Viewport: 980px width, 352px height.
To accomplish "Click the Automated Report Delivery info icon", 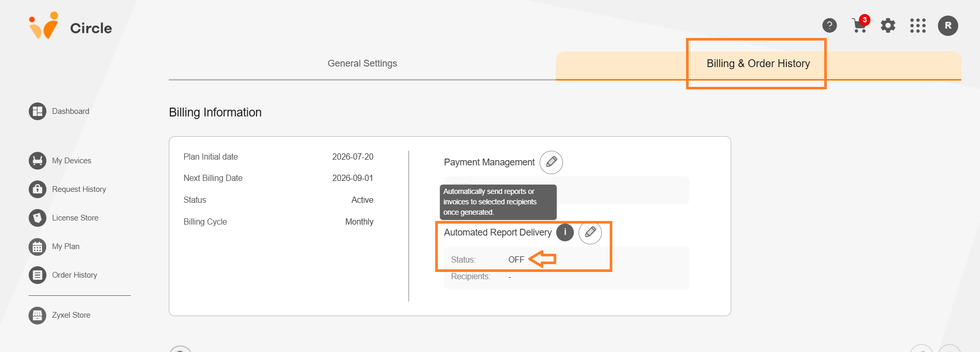I will [565, 232].
